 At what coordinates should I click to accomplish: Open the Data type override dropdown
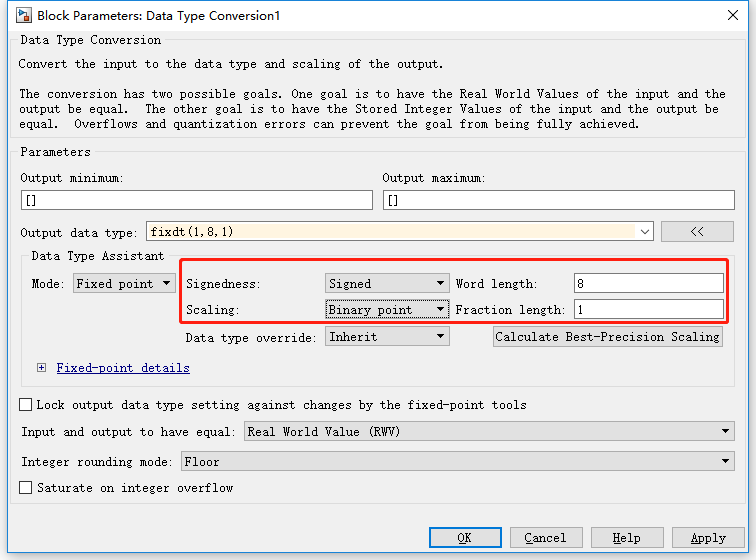[387, 336]
